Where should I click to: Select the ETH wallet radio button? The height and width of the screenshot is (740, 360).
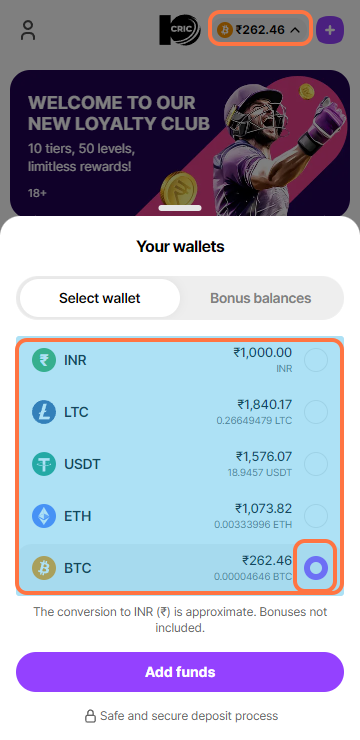click(316, 516)
